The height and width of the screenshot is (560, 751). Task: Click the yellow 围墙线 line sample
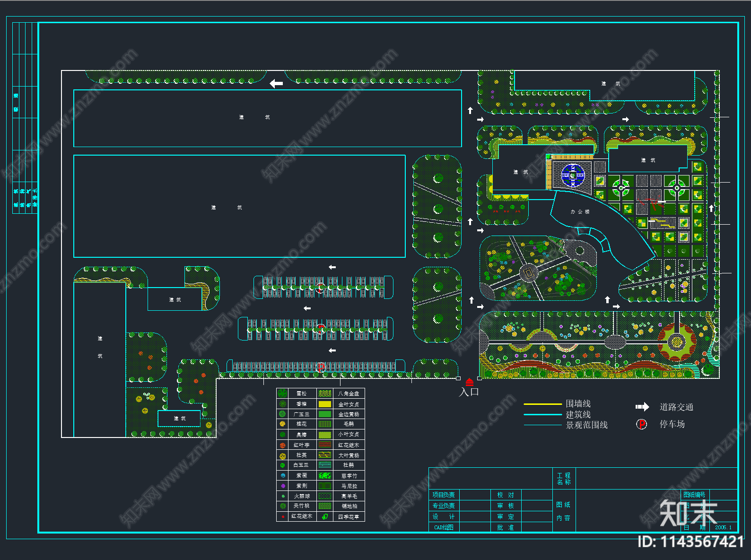(x=542, y=404)
